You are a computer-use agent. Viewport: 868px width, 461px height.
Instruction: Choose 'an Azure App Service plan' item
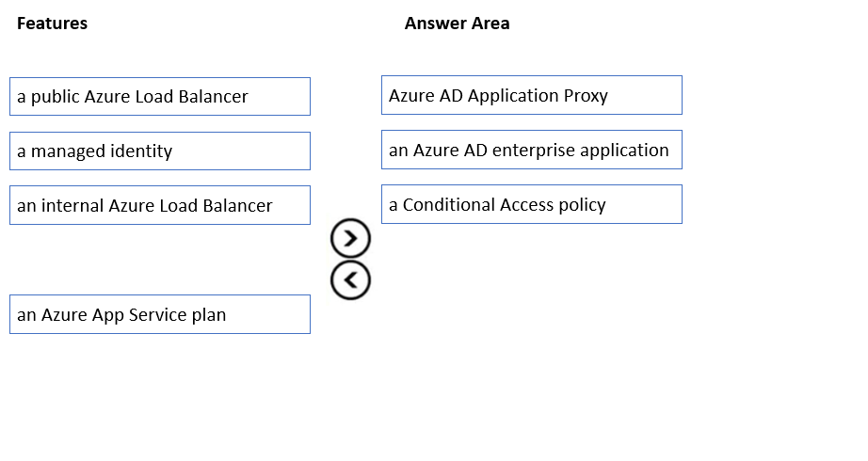pos(160,315)
